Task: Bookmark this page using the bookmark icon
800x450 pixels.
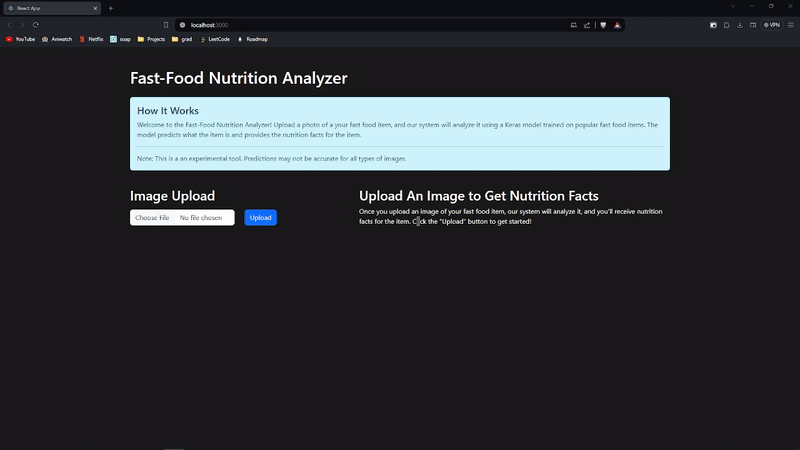Action: 166,25
